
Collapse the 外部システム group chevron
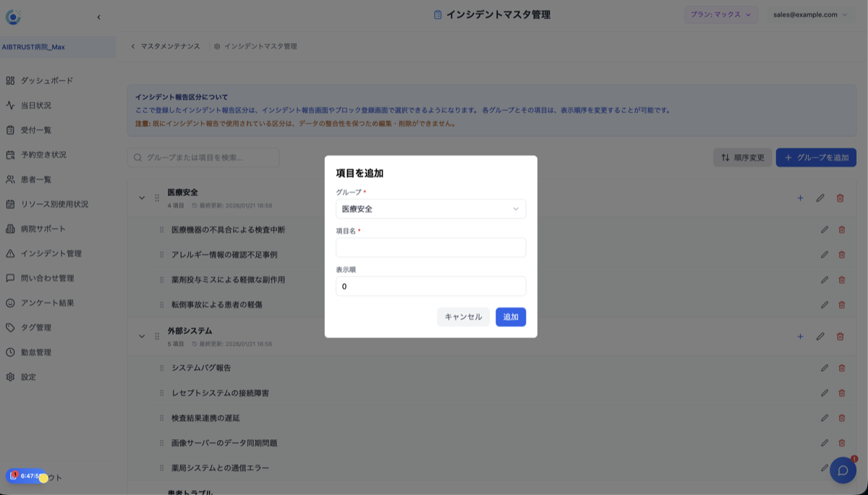click(142, 335)
